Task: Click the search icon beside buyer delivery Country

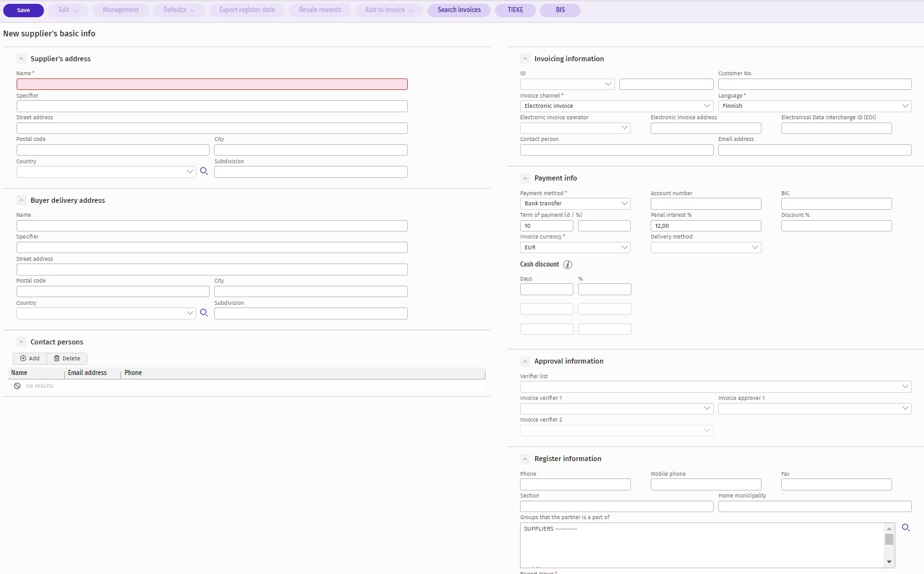Action: [204, 313]
